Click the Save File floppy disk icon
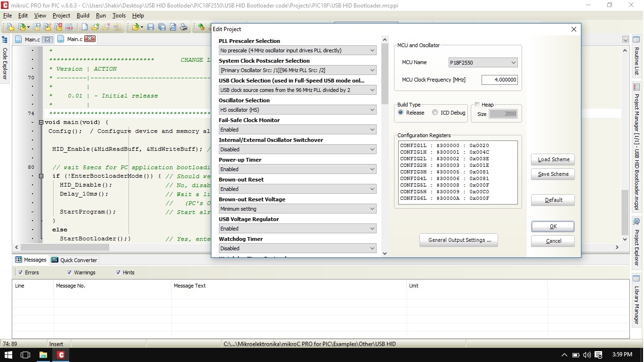 pos(151,27)
